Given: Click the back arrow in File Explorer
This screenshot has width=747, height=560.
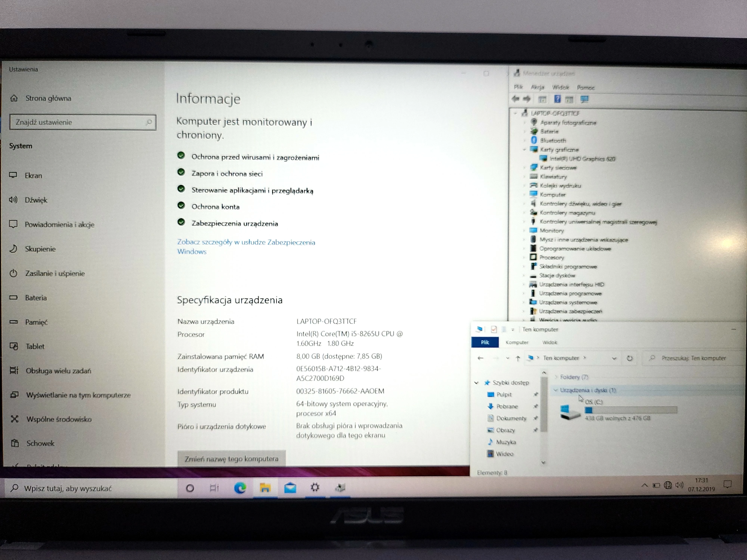Looking at the screenshot, I should (x=480, y=358).
